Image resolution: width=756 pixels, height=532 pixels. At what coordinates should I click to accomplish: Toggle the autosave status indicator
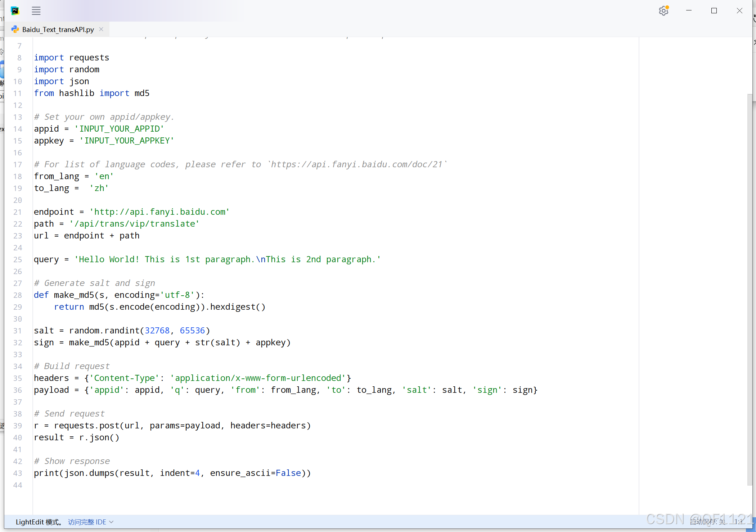pyautogui.click(x=707, y=521)
